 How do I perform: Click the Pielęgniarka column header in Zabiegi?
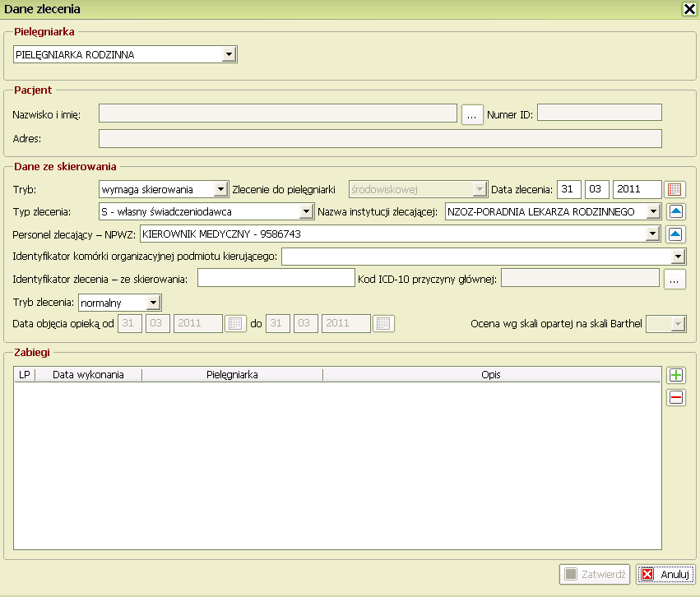[232, 375]
